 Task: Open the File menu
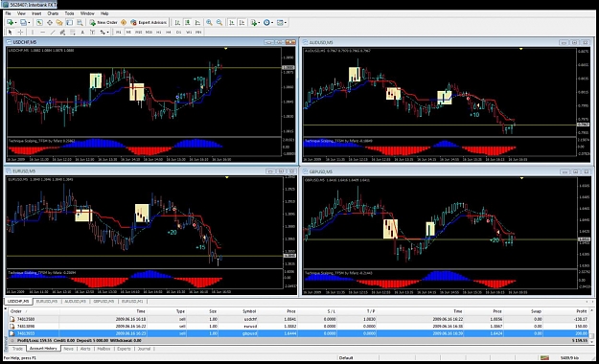8,13
